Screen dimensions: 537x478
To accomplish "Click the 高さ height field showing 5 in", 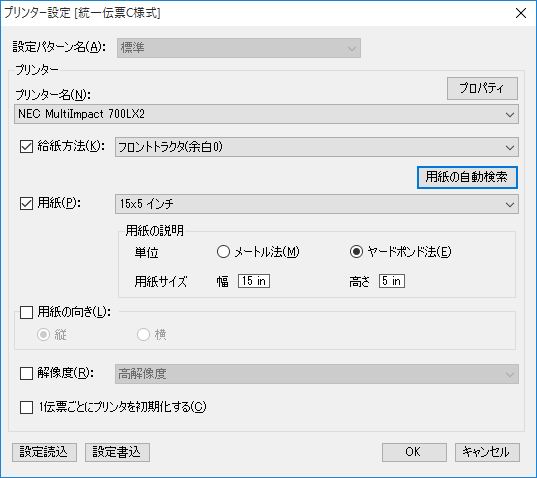I will (x=392, y=281).
